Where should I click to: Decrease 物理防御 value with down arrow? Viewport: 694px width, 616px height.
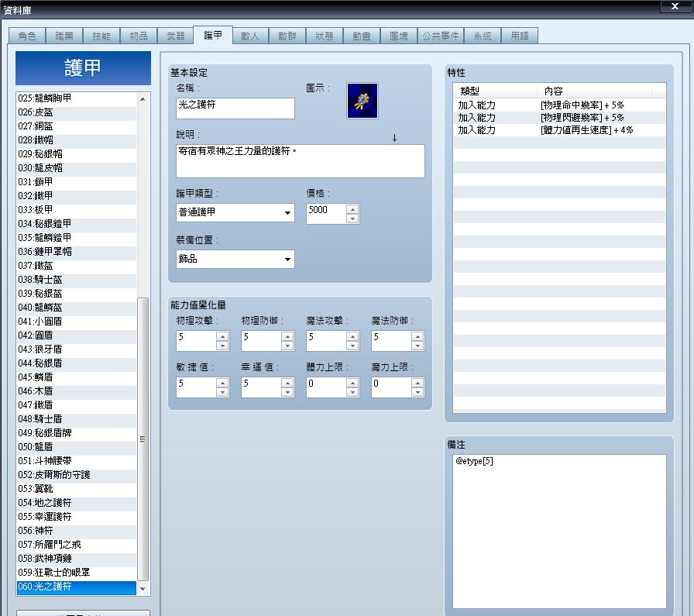tap(287, 346)
